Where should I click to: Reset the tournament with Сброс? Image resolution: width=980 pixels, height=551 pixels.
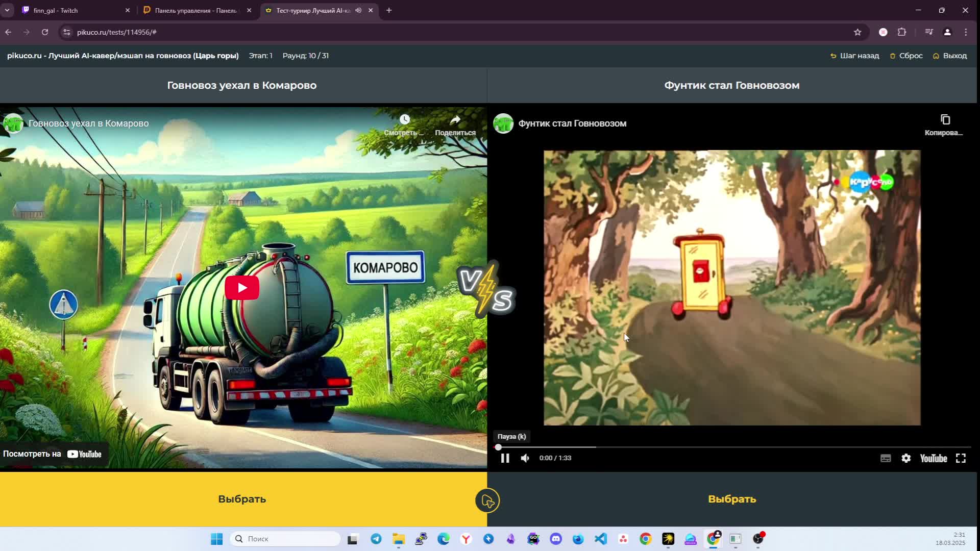click(x=906, y=56)
